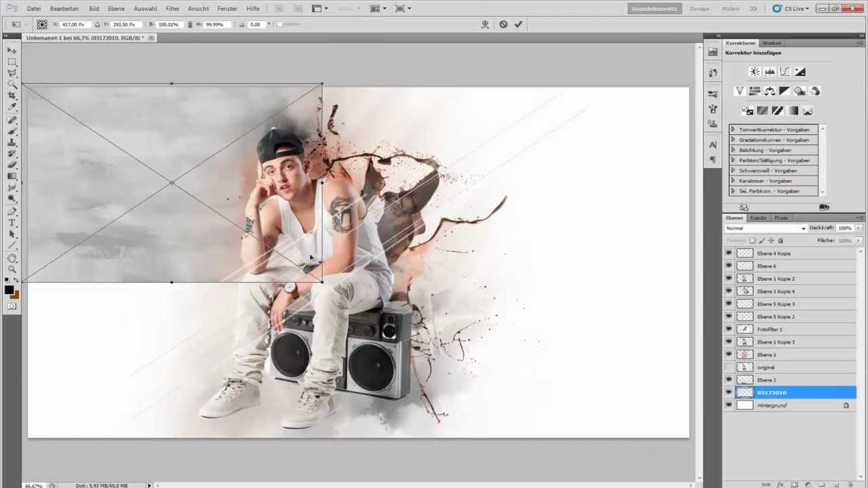Open the Paragraph panel icon

(713, 160)
